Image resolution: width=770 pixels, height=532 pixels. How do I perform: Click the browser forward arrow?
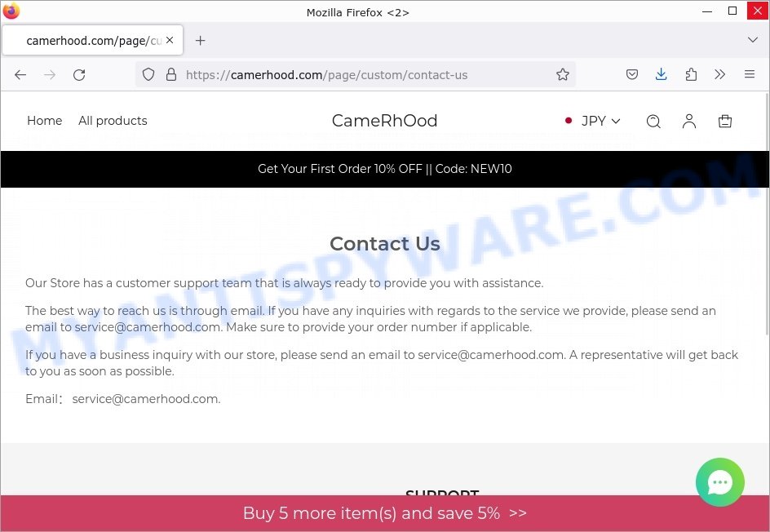pyautogui.click(x=50, y=75)
